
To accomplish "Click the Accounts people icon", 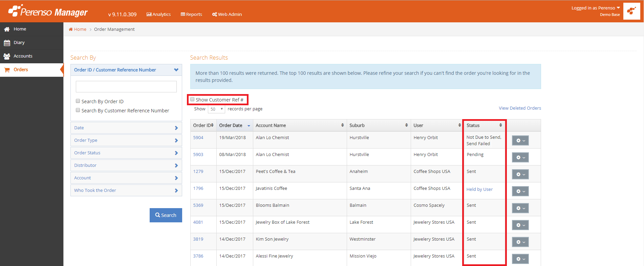I will (7, 56).
